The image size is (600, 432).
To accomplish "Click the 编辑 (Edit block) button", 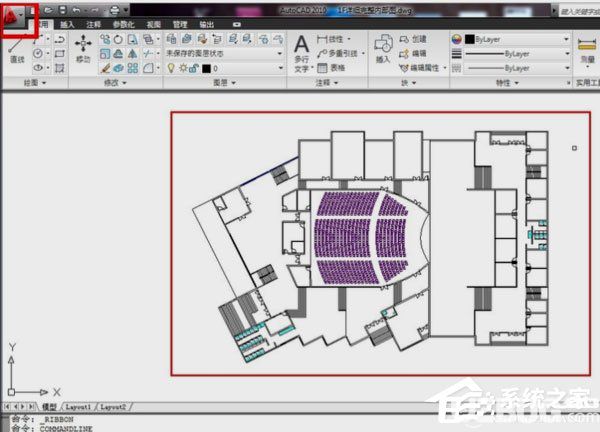I will pos(413,54).
